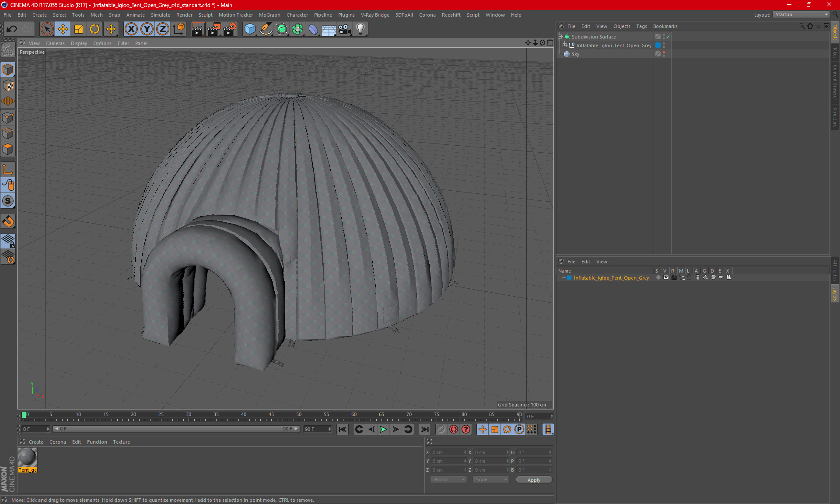Viewport: 840px width, 504px height.
Task: Select Sky object in object manager
Action: point(575,54)
